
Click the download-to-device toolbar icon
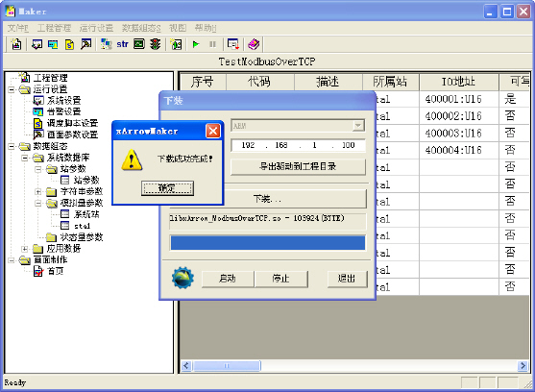[x=233, y=44]
